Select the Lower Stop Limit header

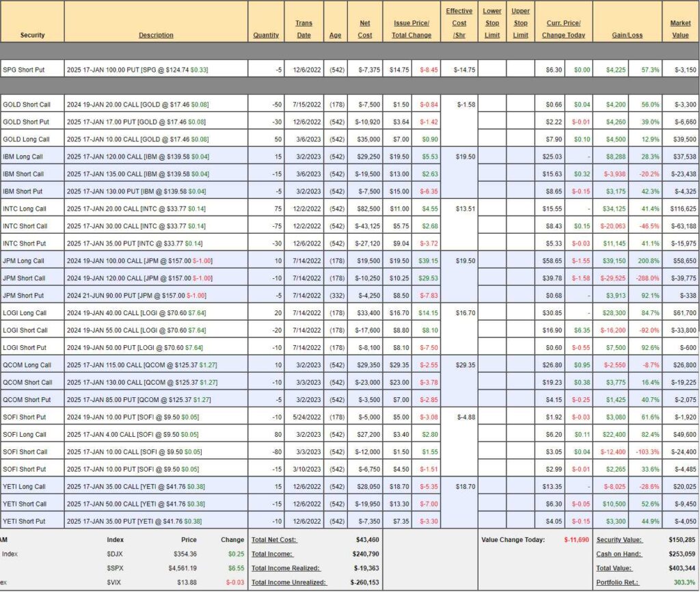click(x=492, y=23)
